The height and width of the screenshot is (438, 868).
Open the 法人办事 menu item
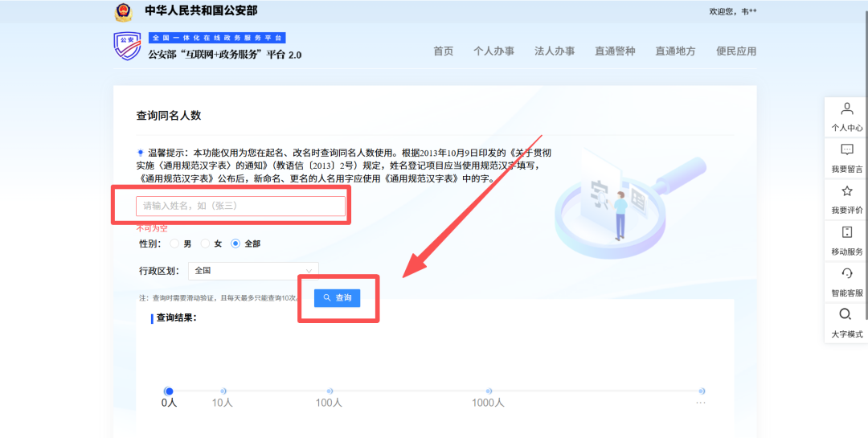555,51
